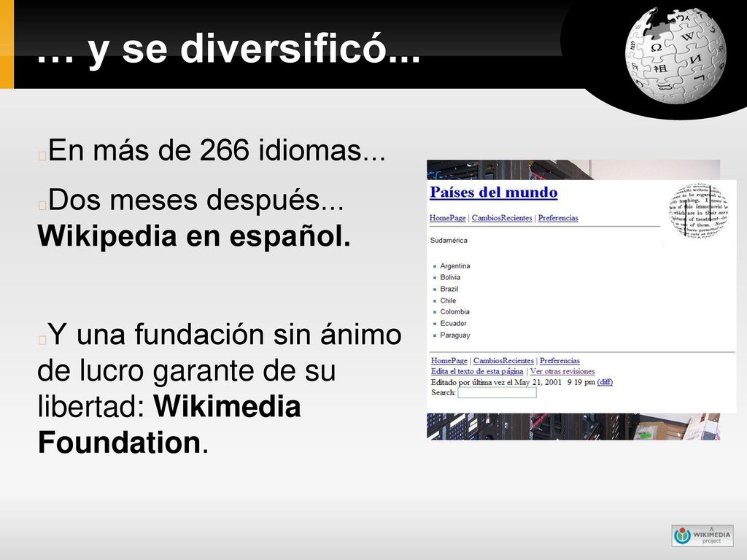This screenshot has height=560, width=747.
Task: Click the 'Dos meses después...' text
Action: tap(196, 200)
